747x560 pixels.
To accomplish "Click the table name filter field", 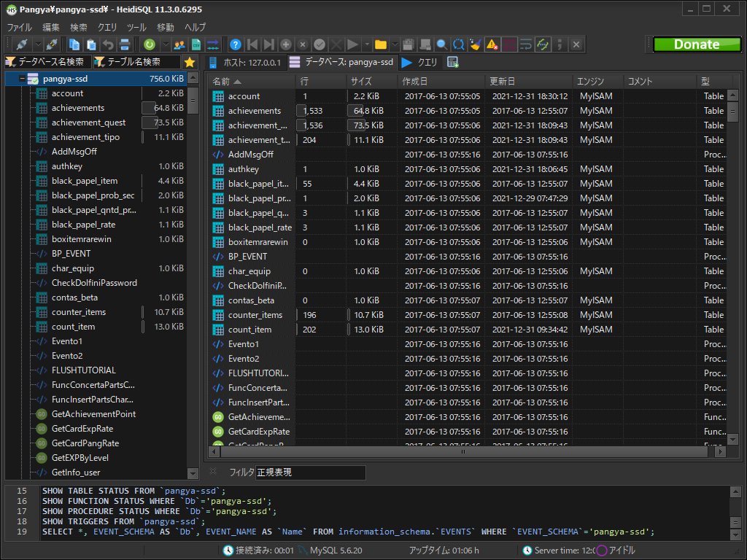I will (136, 62).
